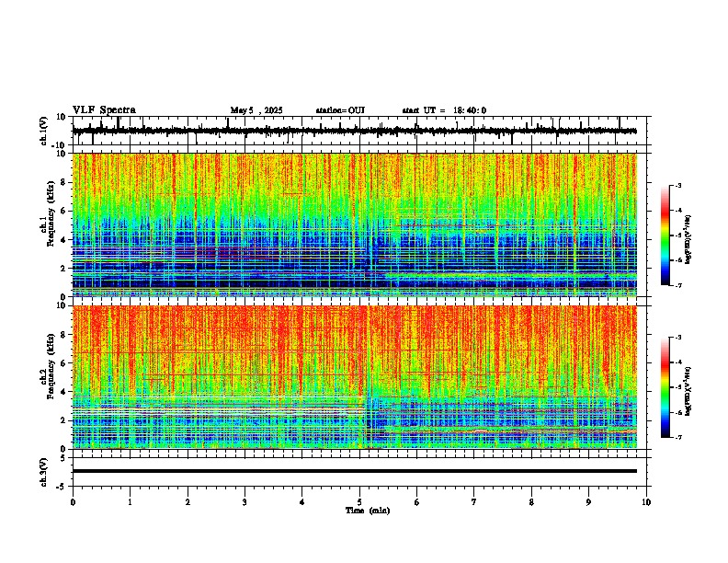
Task: Click time axis tick label "0"
Action: (x=73, y=502)
